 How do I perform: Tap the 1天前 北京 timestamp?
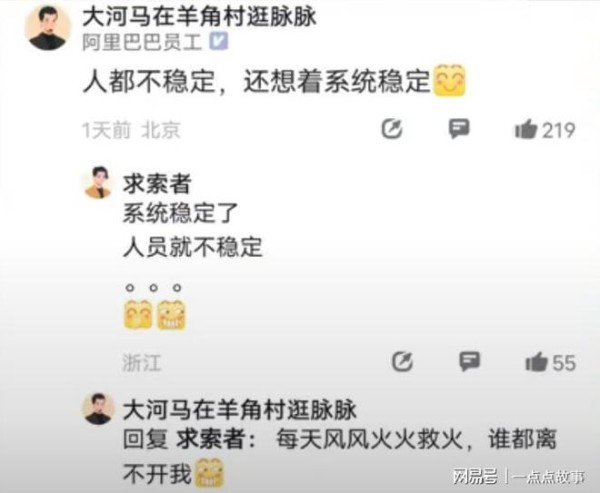click(131, 130)
